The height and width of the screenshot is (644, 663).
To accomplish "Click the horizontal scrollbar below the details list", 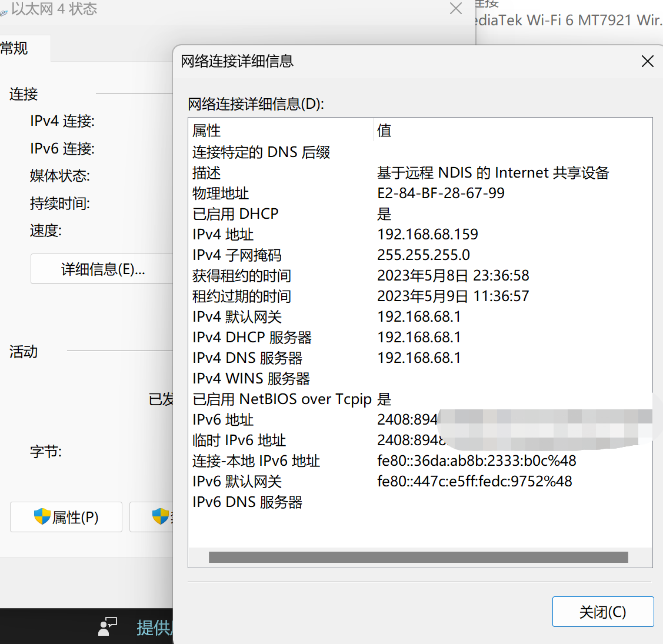I will pos(421,557).
